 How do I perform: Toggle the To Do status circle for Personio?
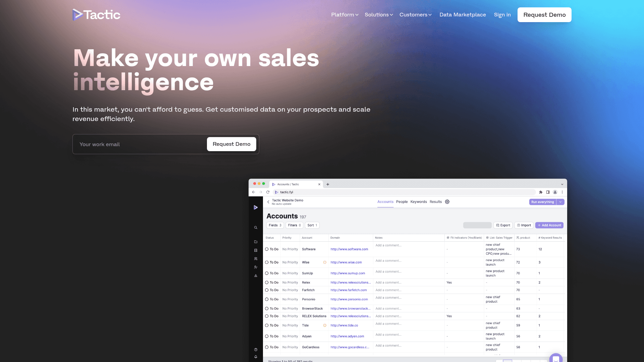pyautogui.click(x=267, y=299)
